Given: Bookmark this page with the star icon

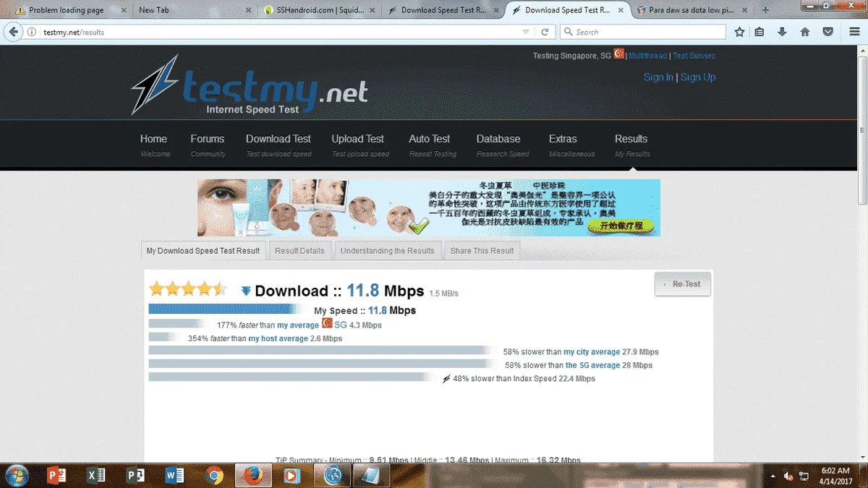Looking at the screenshot, I should pyautogui.click(x=739, y=32).
